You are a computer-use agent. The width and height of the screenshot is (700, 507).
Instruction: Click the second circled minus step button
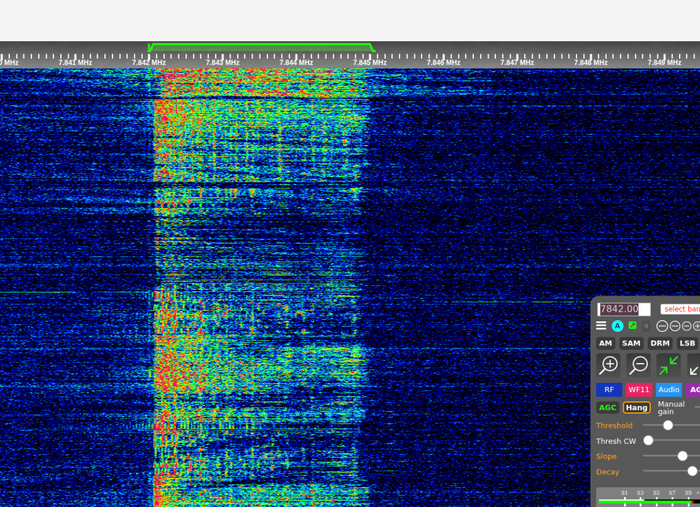[x=675, y=326]
